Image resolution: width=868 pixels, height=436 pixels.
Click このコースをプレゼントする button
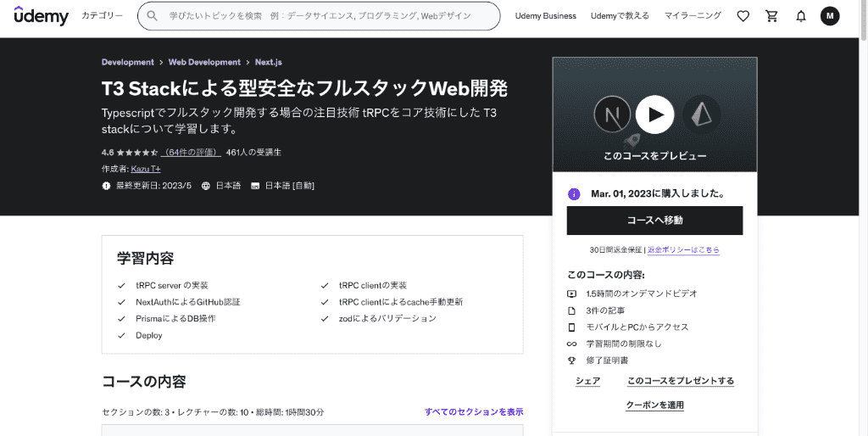click(681, 381)
